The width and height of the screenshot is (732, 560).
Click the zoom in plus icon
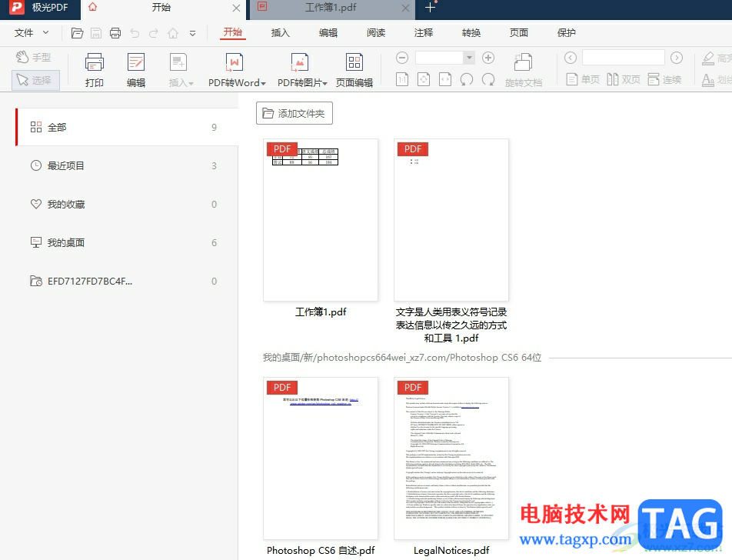[x=488, y=58]
